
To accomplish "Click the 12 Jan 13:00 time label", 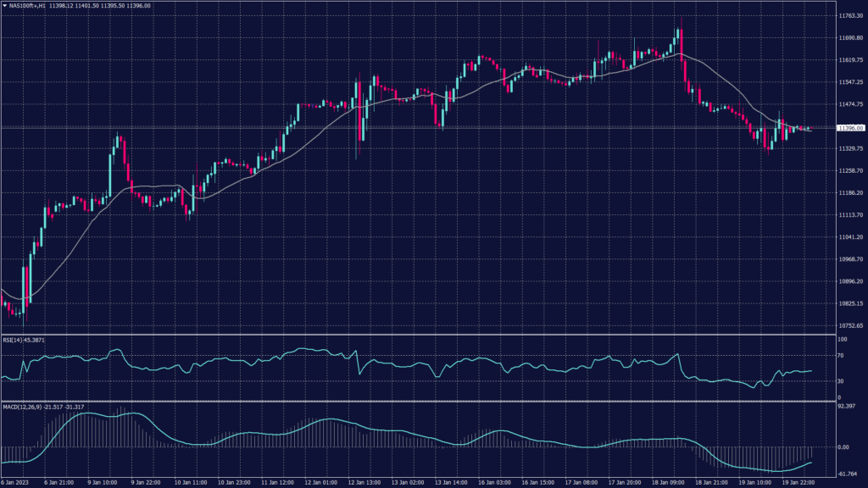I will [x=362, y=482].
